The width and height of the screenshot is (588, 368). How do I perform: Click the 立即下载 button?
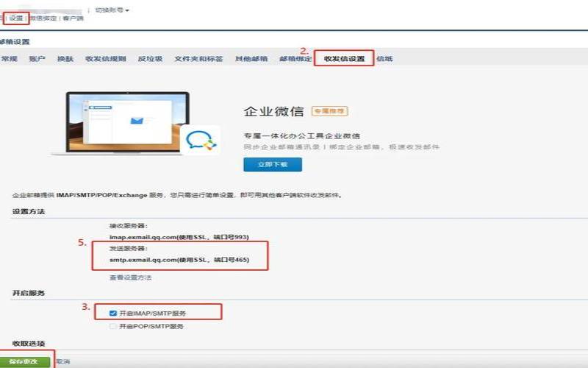click(x=273, y=164)
